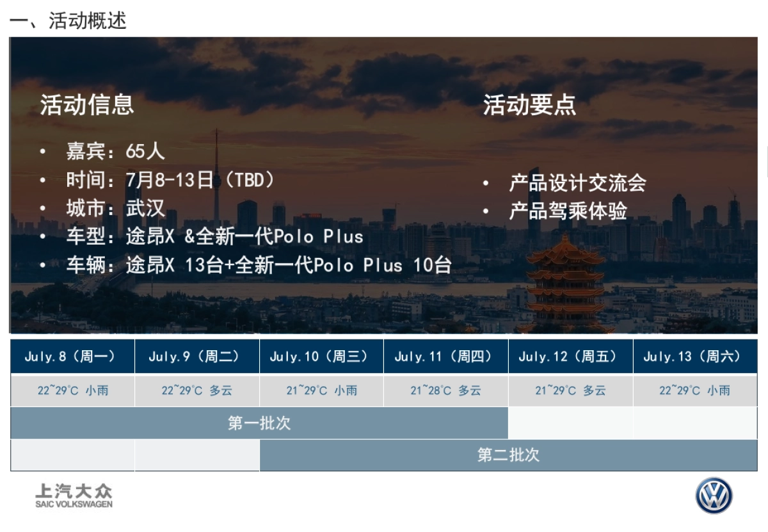Switch to the 活动信息 section

coord(86,106)
